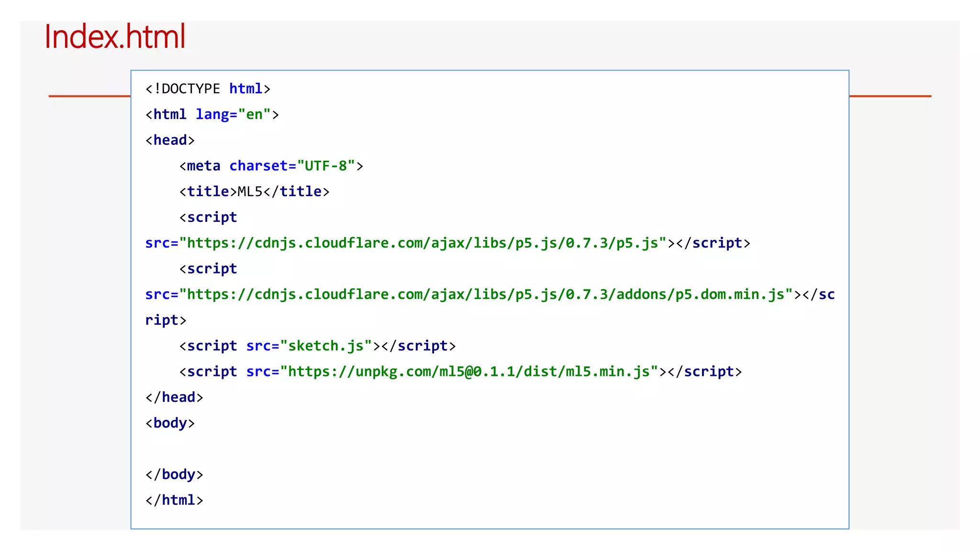This screenshot has width=980, height=551.
Task: Click the unpkg ml5.min.js script line
Action: (x=460, y=372)
